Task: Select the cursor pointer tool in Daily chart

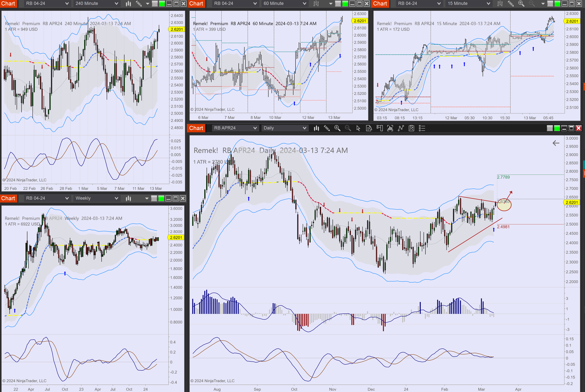Action: 358,128
